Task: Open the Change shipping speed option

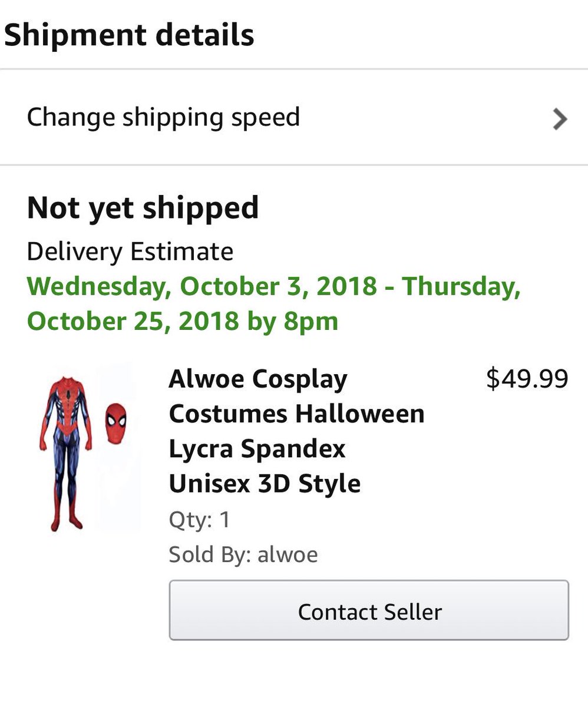Action: (x=164, y=117)
